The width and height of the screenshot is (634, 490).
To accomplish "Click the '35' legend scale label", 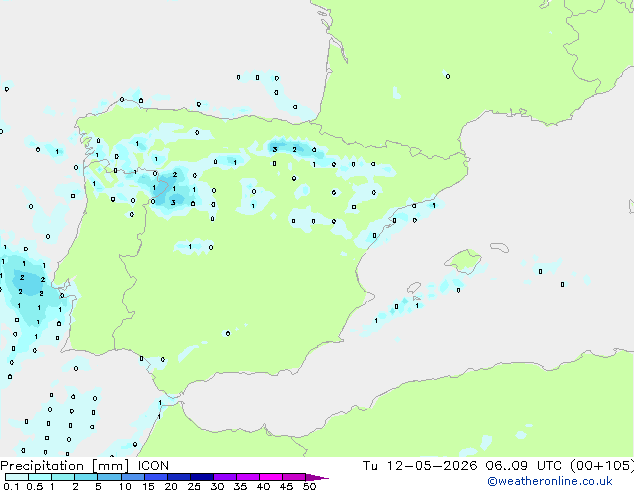I will pos(241,486).
